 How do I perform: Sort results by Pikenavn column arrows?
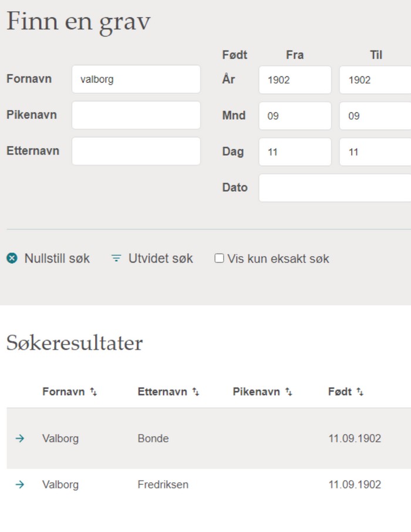pos(289,392)
